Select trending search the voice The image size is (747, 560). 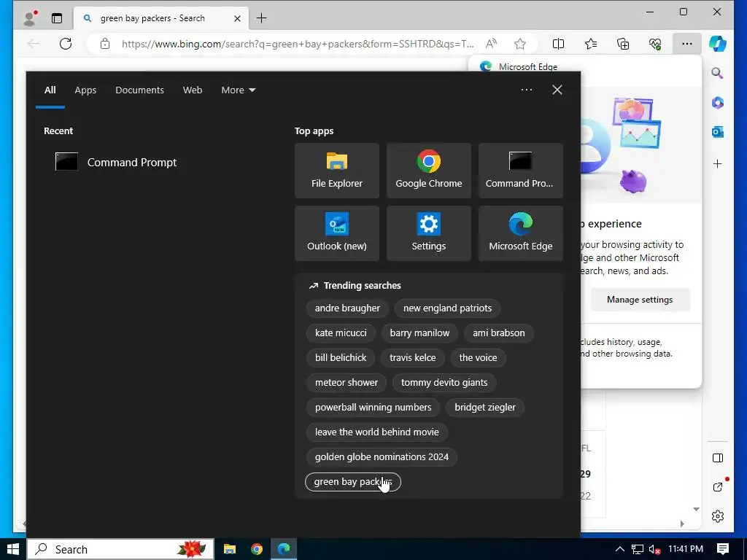(478, 357)
